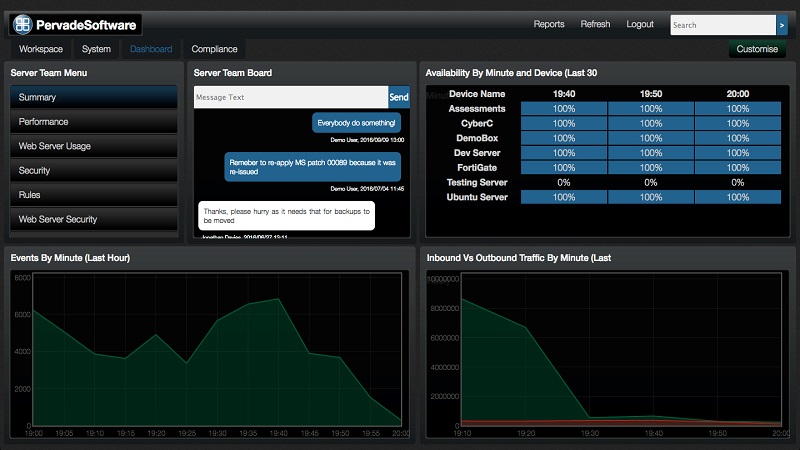Open the Workspace tab
Viewport: 800px width, 450px height.
[x=41, y=49]
